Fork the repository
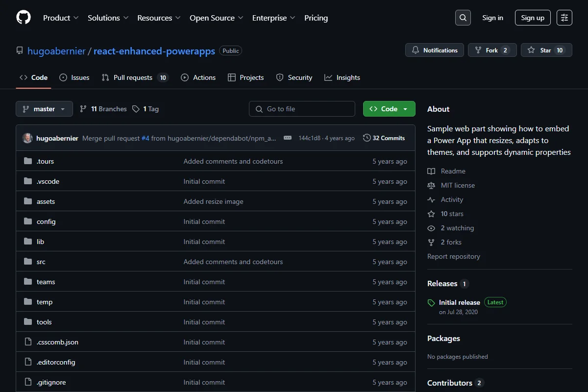 click(x=492, y=50)
